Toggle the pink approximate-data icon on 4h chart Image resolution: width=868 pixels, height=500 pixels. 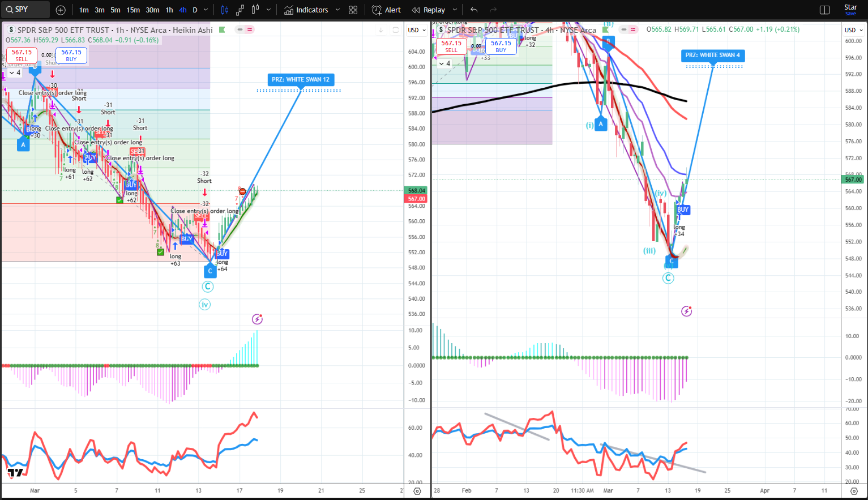pyautogui.click(x=633, y=29)
